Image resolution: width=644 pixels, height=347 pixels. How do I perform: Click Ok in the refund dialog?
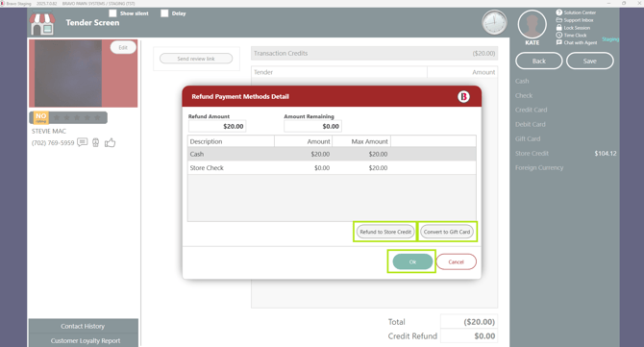pyautogui.click(x=412, y=261)
